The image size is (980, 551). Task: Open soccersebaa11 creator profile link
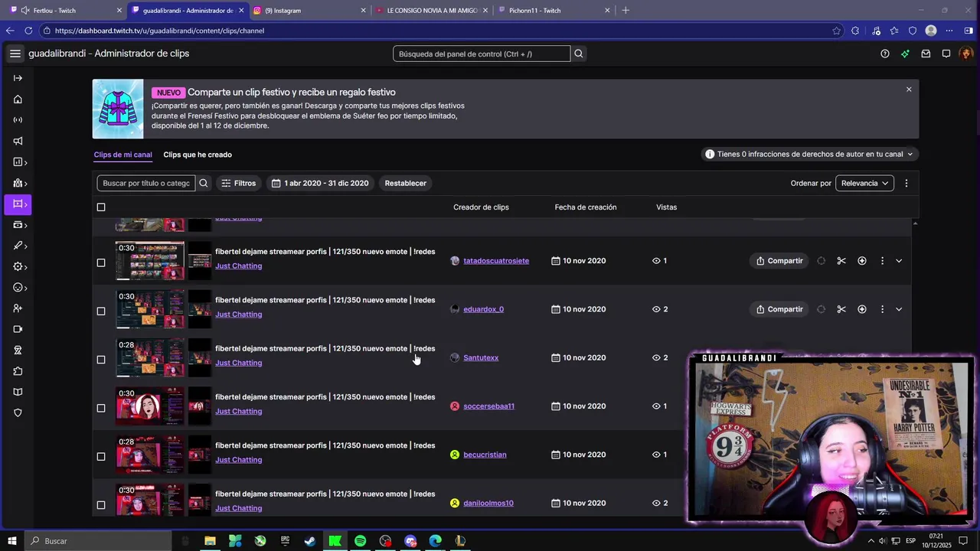[488, 406]
